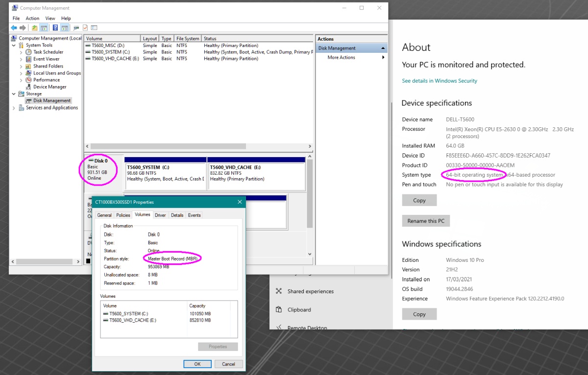
Task: Click the list settings icon at toolbar end
Action: pyautogui.click(x=94, y=28)
